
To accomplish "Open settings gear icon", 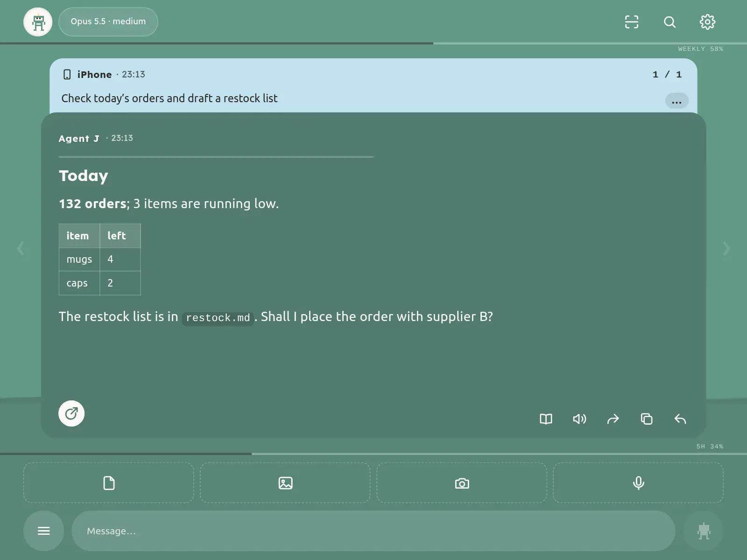I will (x=707, y=22).
